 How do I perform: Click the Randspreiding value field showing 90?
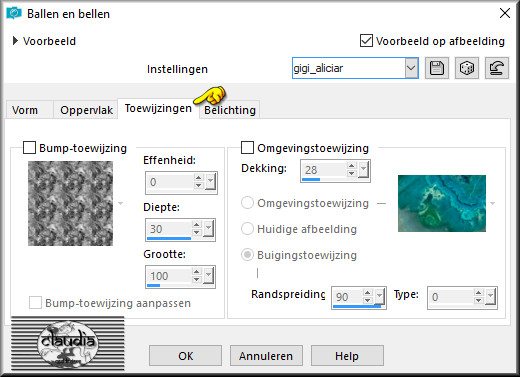click(348, 296)
